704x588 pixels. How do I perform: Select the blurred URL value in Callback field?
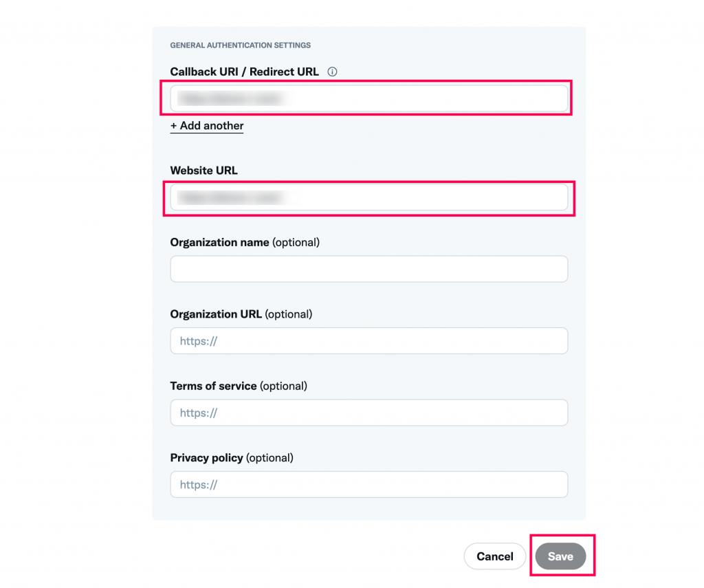pos(232,98)
